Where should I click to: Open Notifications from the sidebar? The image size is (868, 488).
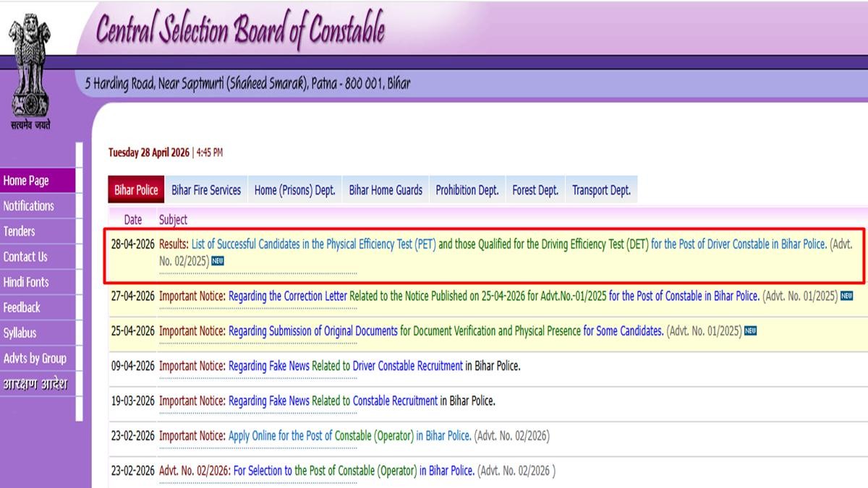point(28,206)
